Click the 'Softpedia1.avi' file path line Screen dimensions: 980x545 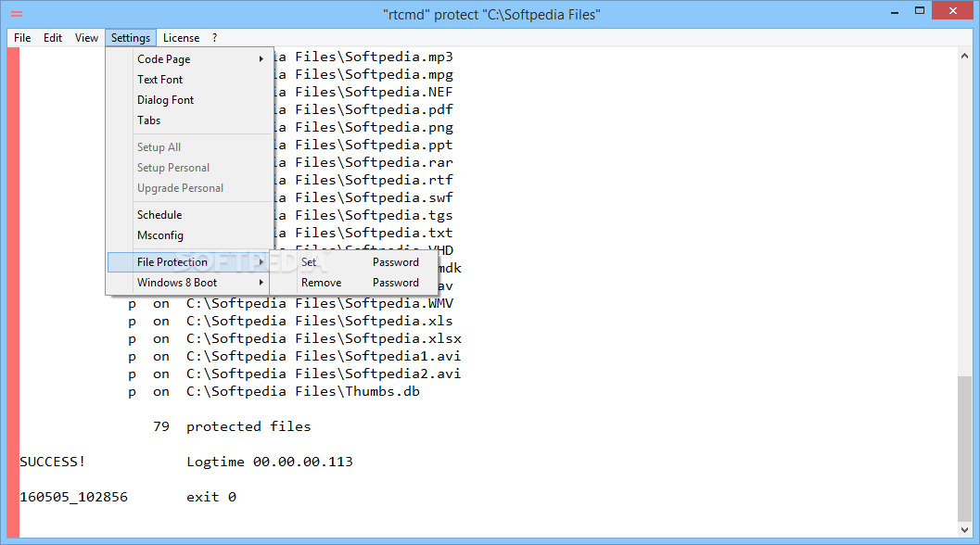[x=324, y=356]
